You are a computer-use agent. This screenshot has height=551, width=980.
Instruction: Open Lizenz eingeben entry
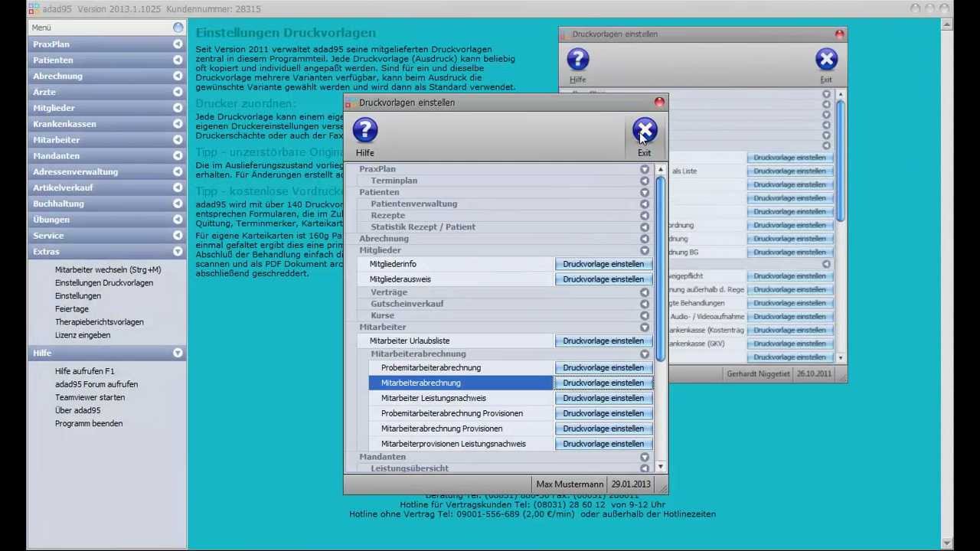click(x=83, y=334)
